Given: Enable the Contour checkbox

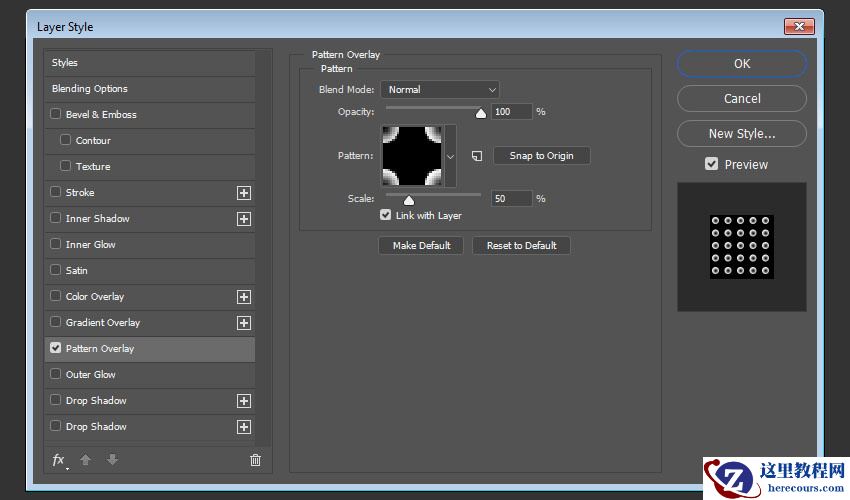Looking at the screenshot, I should (x=65, y=140).
